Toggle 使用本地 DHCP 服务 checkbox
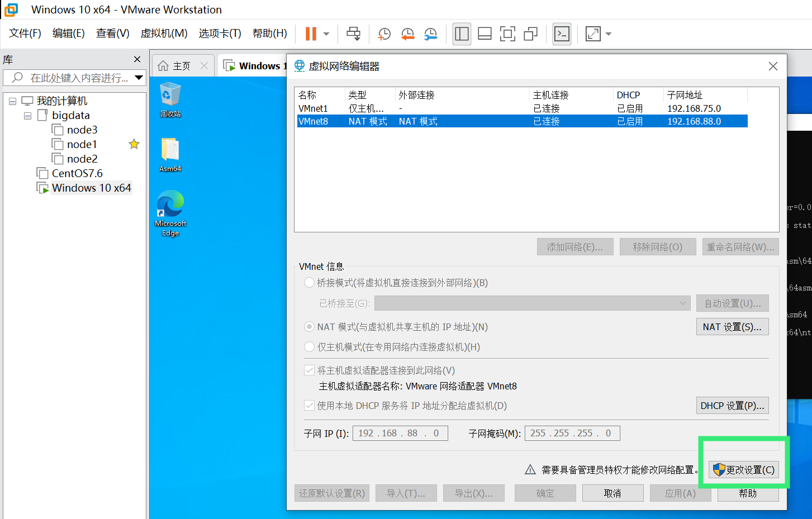812x519 pixels. (309, 406)
